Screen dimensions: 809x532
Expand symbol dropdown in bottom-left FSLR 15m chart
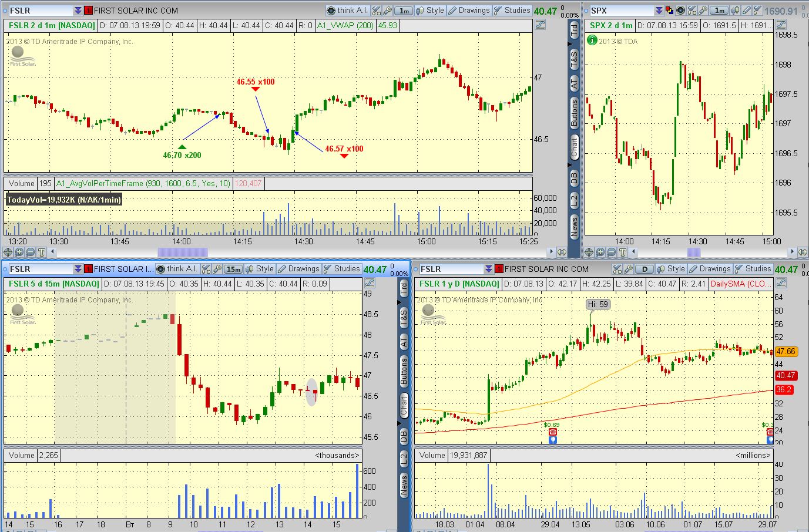78,269
